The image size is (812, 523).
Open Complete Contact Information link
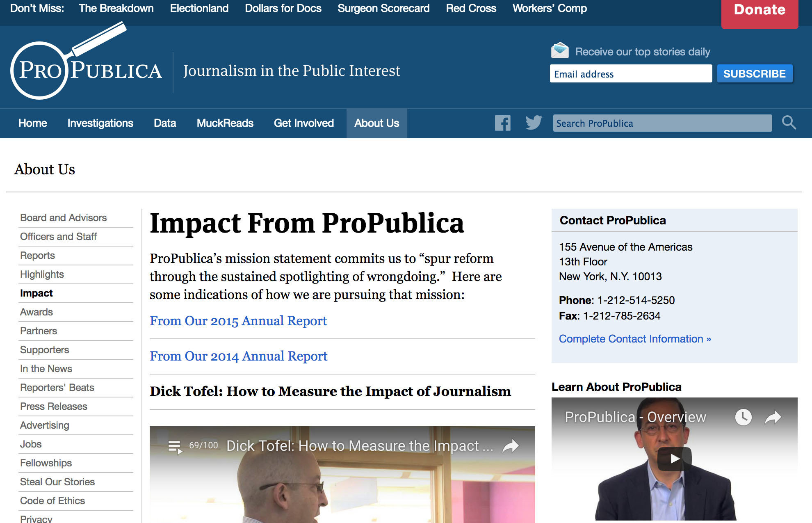(634, 339)
